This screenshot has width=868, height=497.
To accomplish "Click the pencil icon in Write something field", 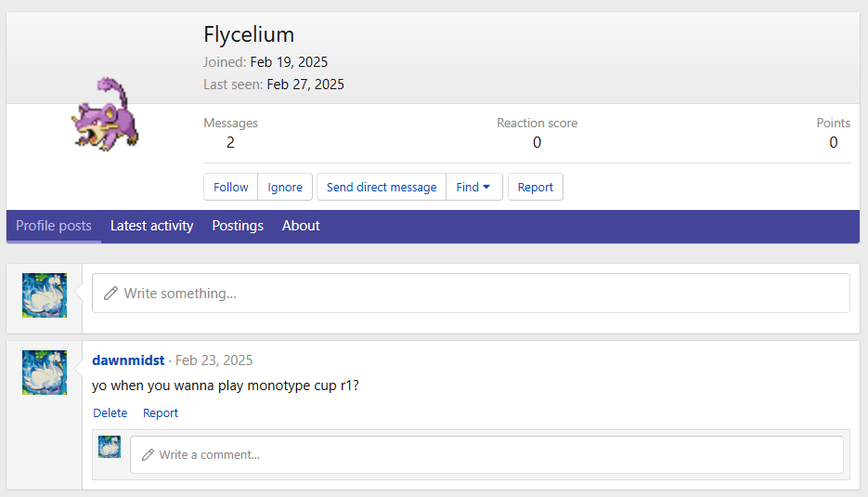I will coord(111,294).
